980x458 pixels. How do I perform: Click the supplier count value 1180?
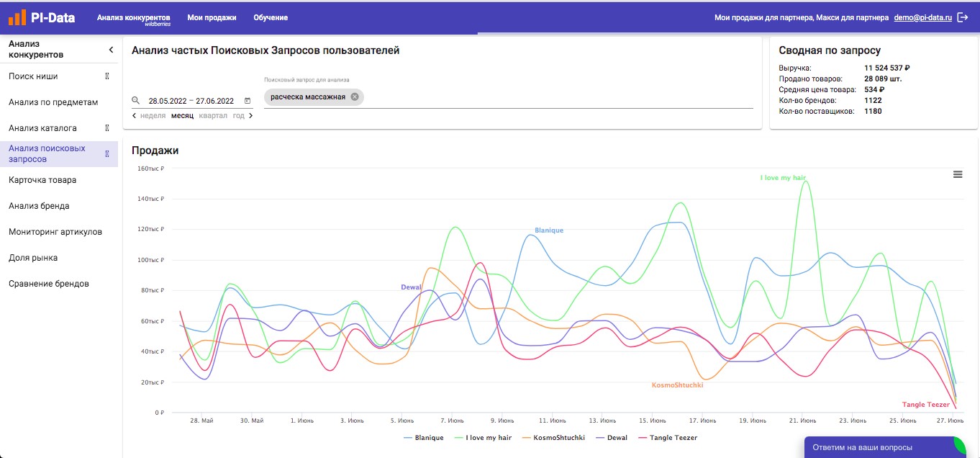(873, 111)
